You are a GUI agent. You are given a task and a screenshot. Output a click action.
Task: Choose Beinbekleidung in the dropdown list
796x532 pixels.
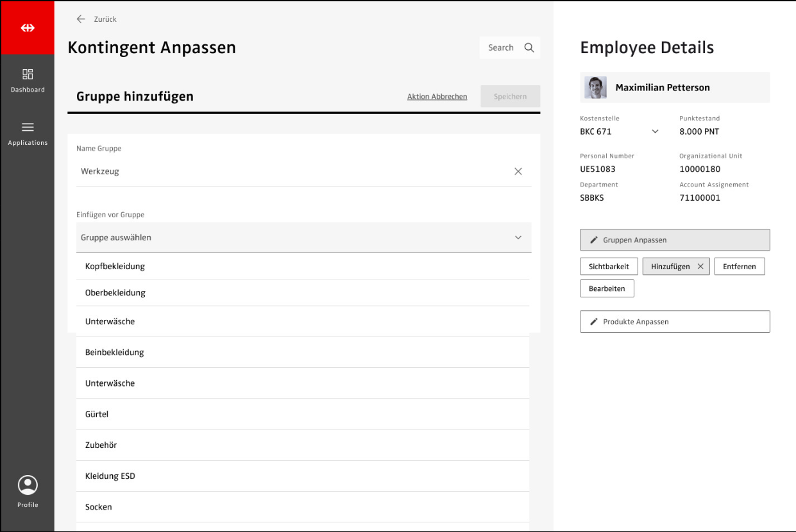(114, 353)
